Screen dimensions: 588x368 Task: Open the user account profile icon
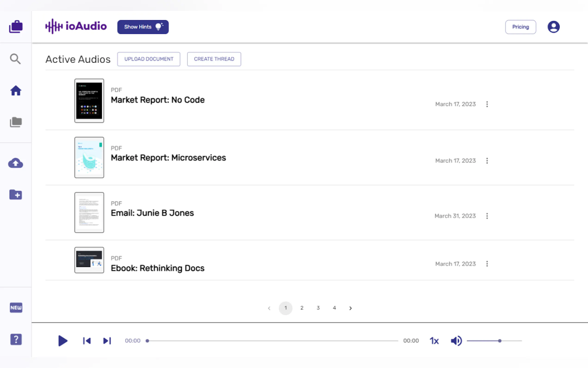click(554, 27)
